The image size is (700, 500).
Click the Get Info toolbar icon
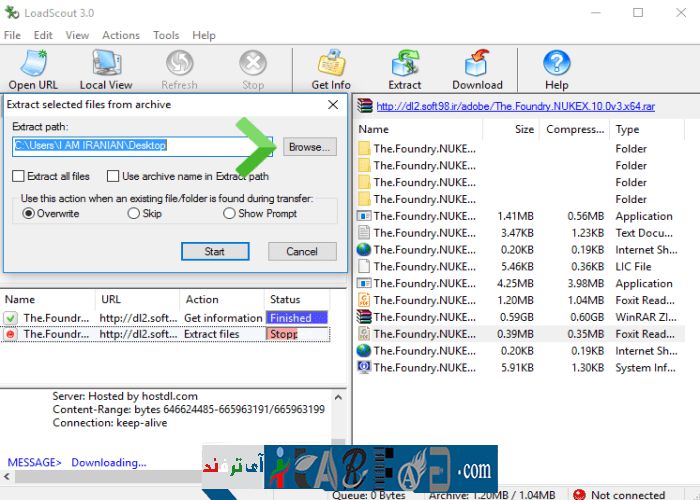[x=331, y=65]
